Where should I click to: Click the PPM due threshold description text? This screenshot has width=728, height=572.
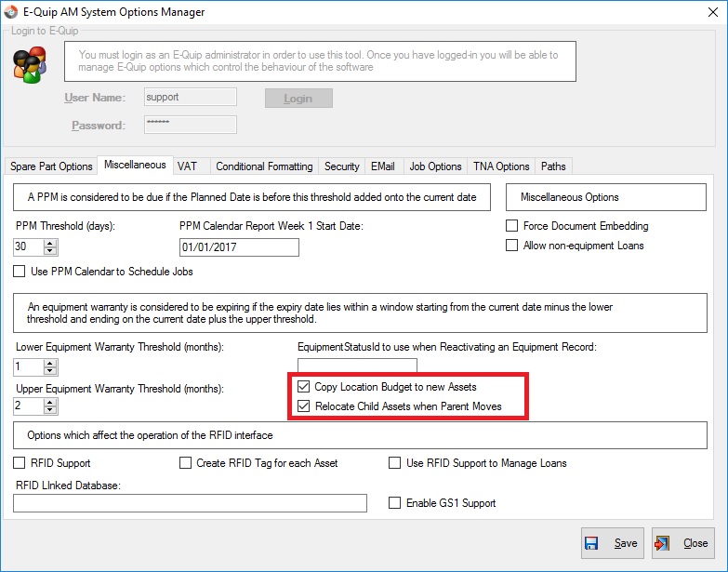(252, 197)
